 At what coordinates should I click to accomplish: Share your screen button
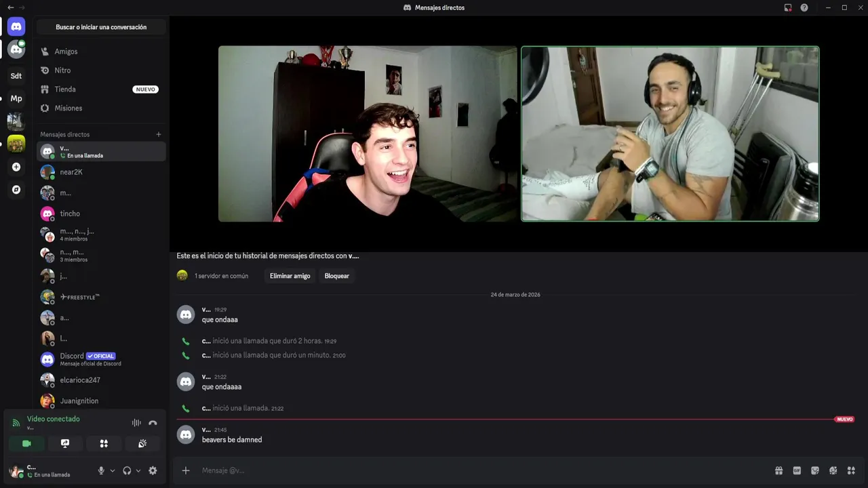[x=65, y=443]
